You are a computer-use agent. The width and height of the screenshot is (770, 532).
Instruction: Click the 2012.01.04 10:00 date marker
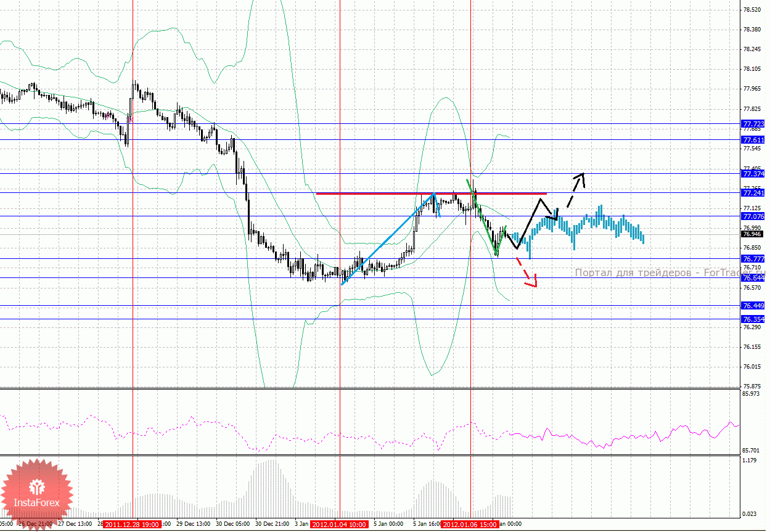(x=338, y=525)
